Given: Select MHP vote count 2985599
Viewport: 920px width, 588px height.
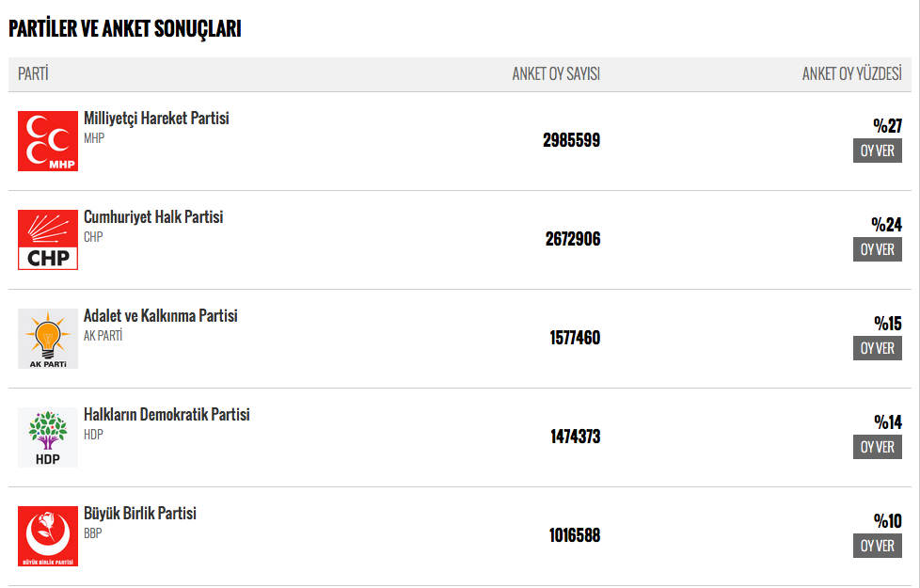Looking at the screenshot, I should point(571,140).
